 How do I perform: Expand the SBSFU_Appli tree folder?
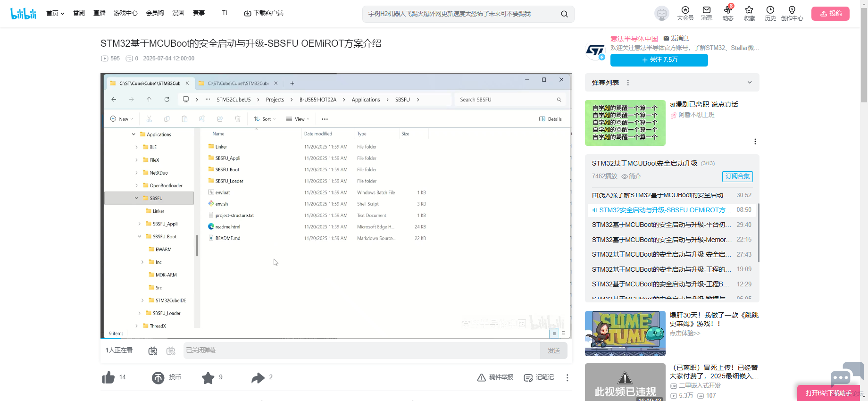coord(140,224)
